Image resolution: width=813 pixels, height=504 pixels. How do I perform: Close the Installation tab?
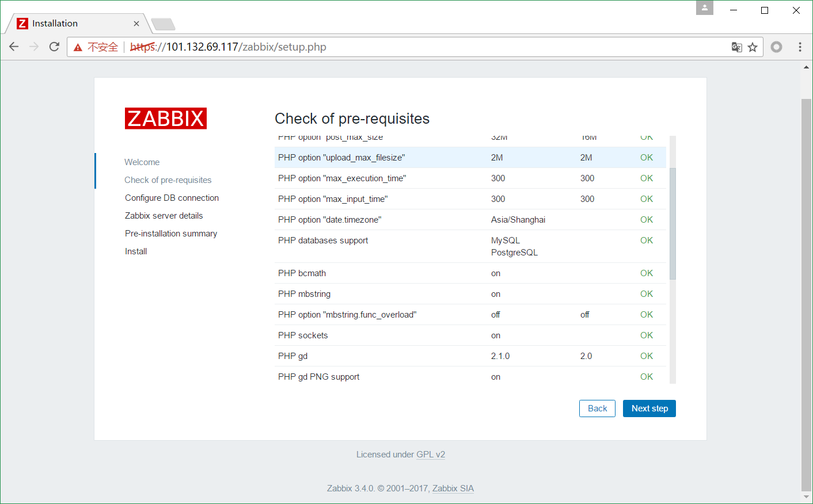(x=136, y=24)
